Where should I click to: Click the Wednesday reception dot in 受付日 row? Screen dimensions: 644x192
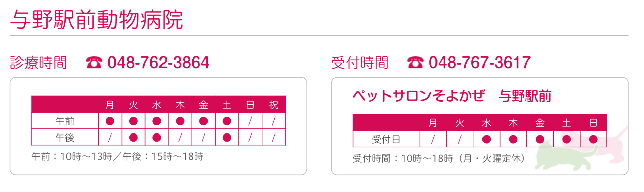(x=486, y=139)
